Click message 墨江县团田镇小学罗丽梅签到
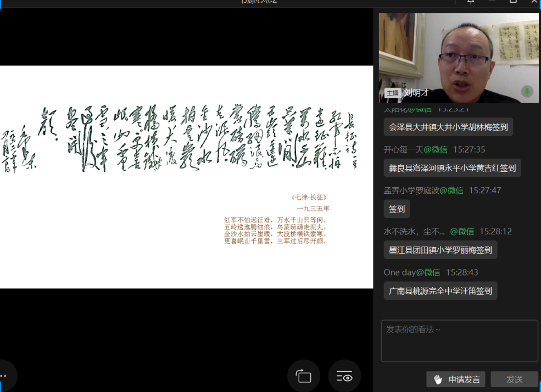Viewport: 541px width, 392px height. 440,250
